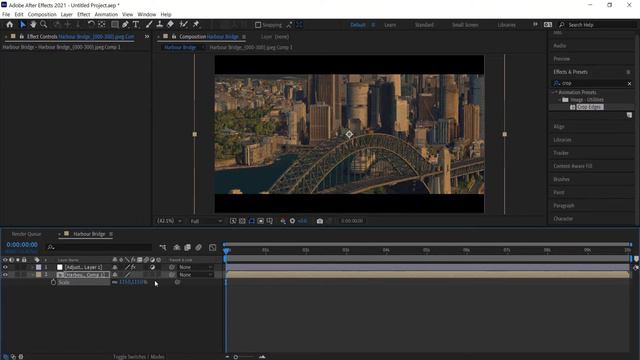Click the Harbour Bridge flowchart breadcrumb tab
Screen dimensions: 640x360
click(180, 47)
